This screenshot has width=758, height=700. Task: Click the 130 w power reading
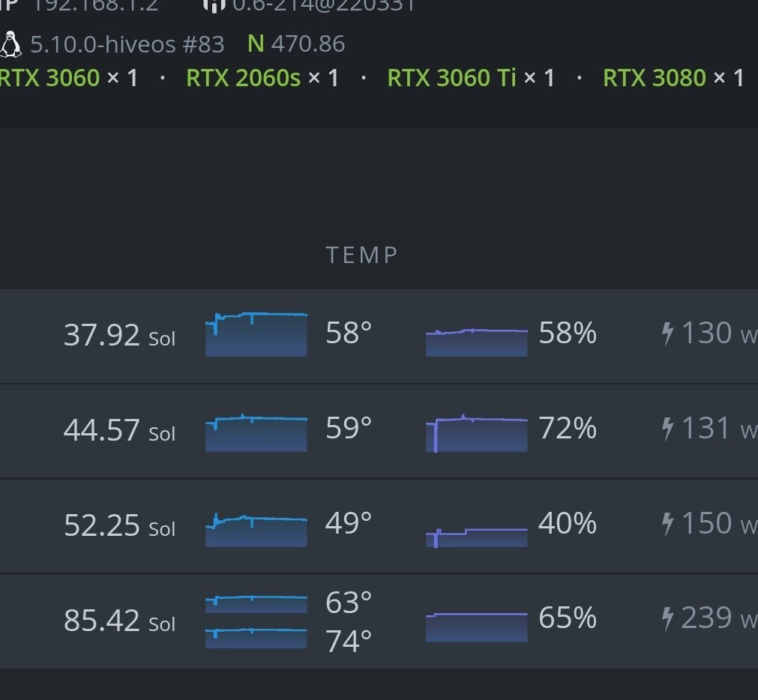[x=720, y=333]
